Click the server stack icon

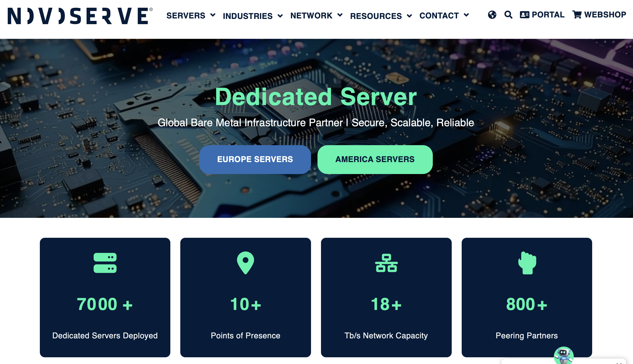(x=105, y=263)
